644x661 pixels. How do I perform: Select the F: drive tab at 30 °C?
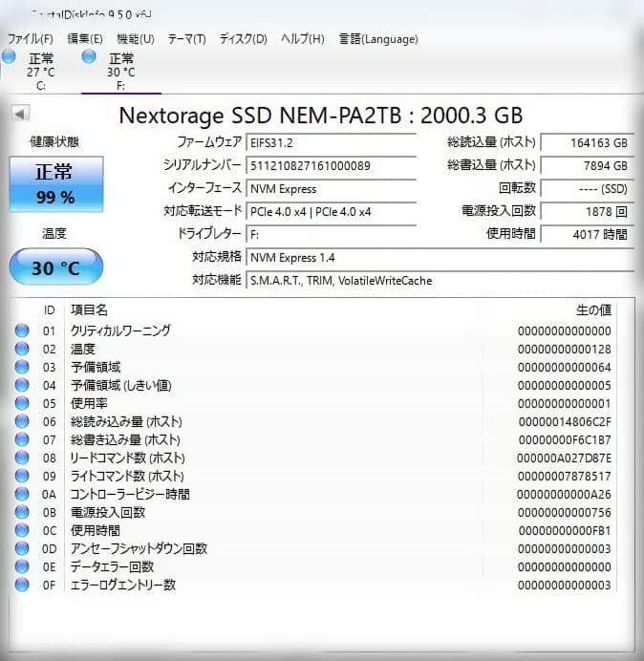tap(121, 71)
